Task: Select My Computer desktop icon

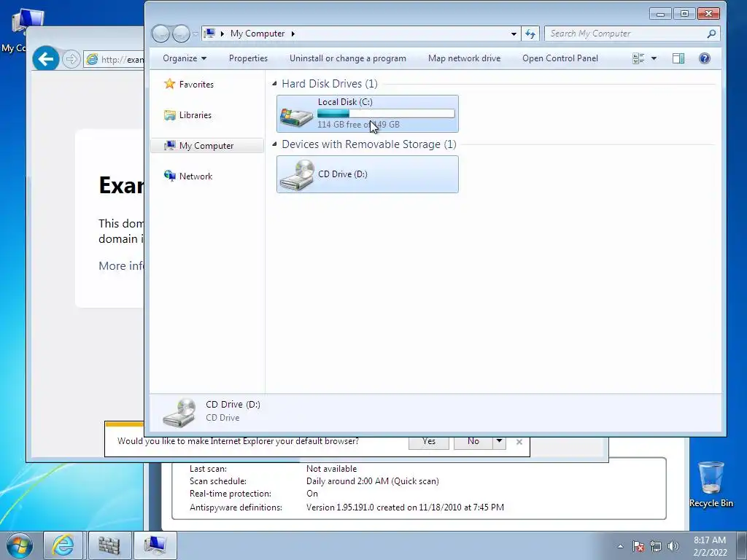Action: (19, 31)
